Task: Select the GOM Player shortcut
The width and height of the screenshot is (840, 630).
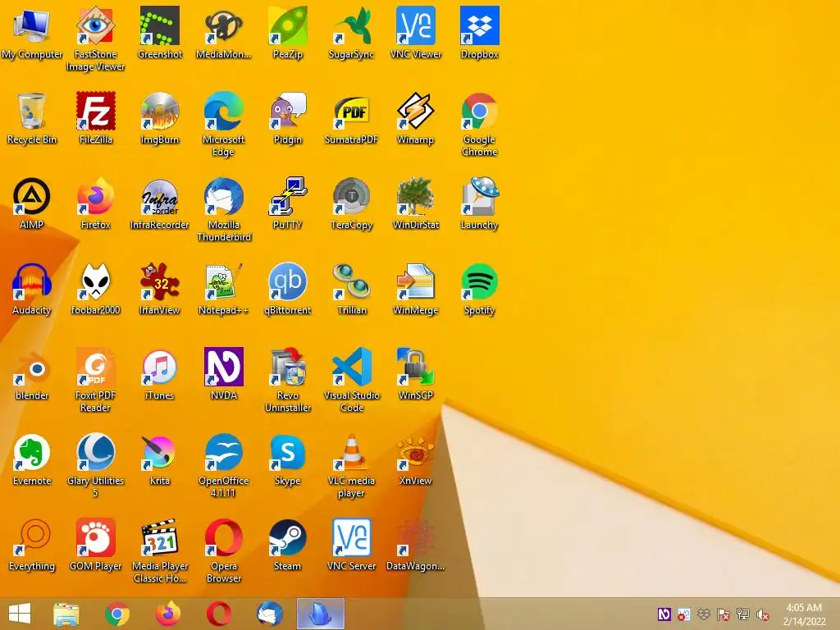Action: 95,537
